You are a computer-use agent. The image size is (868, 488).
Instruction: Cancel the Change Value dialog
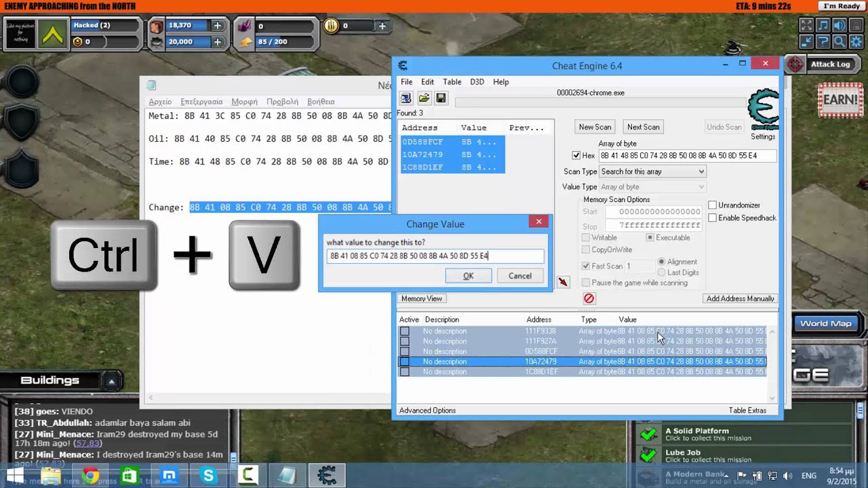pyautogui.click(x=520, y=276)
